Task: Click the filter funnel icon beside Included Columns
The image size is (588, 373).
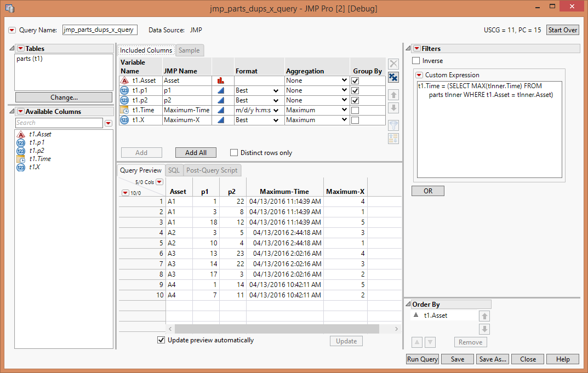Action: pos(393,125)
